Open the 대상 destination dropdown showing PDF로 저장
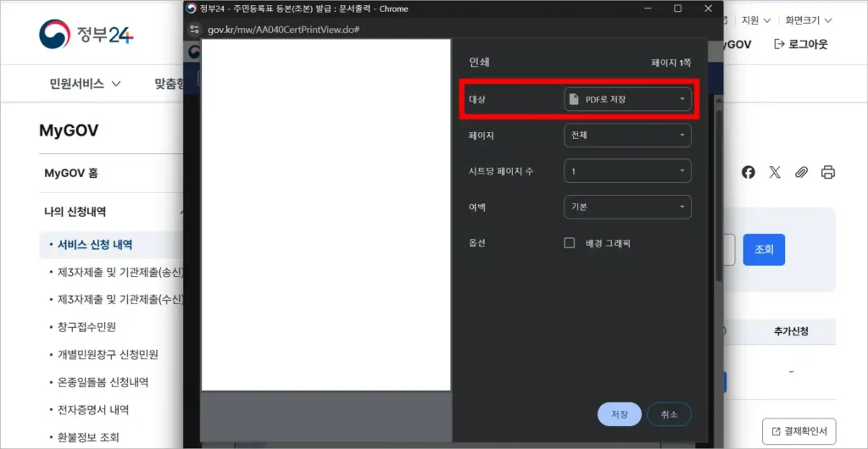The width and height of the screenshot is (868, 449). coord(627,99)
